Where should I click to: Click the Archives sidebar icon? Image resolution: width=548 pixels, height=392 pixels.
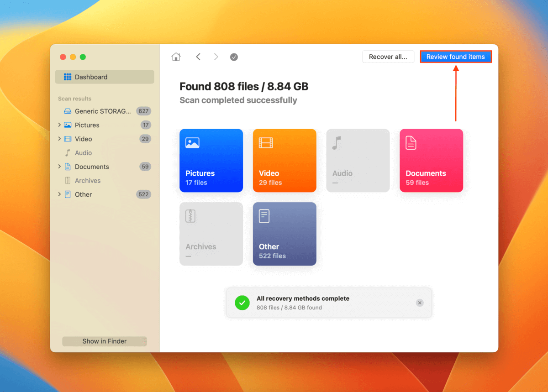tap(68, 181)
